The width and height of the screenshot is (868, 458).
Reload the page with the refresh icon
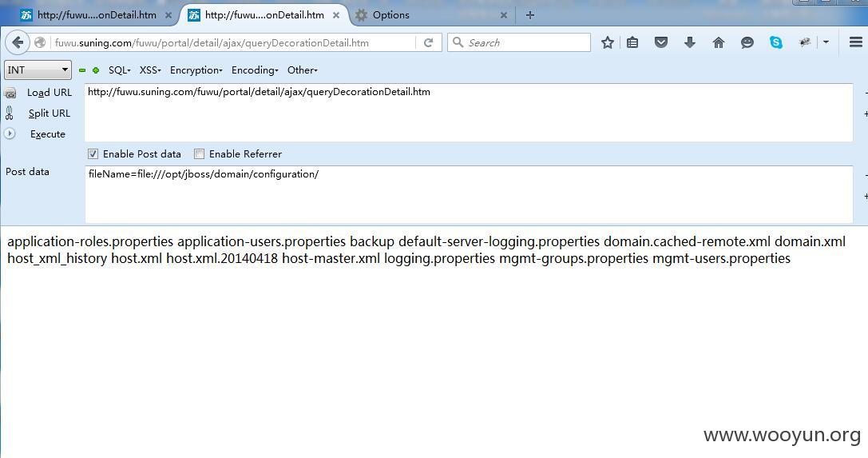click(429, 42)
